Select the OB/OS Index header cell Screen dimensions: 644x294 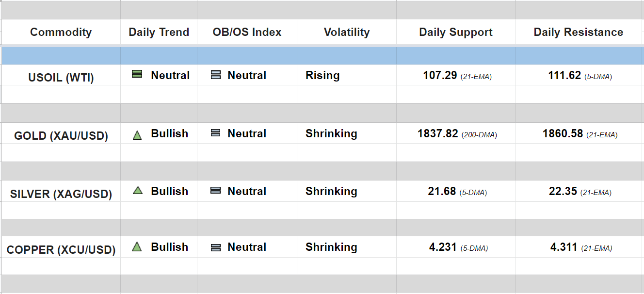(247, 32)
